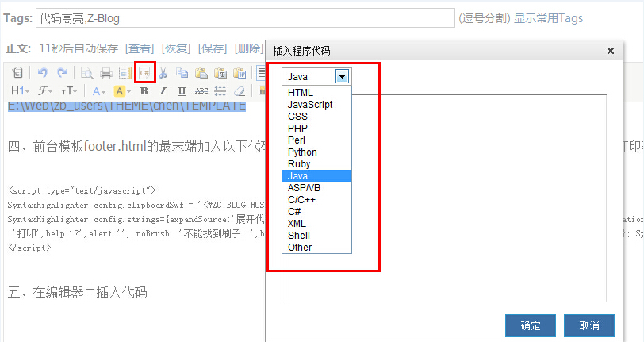Click the [恢复] restore link
This screenshot has height=342, width=644.
click(176, 48)
